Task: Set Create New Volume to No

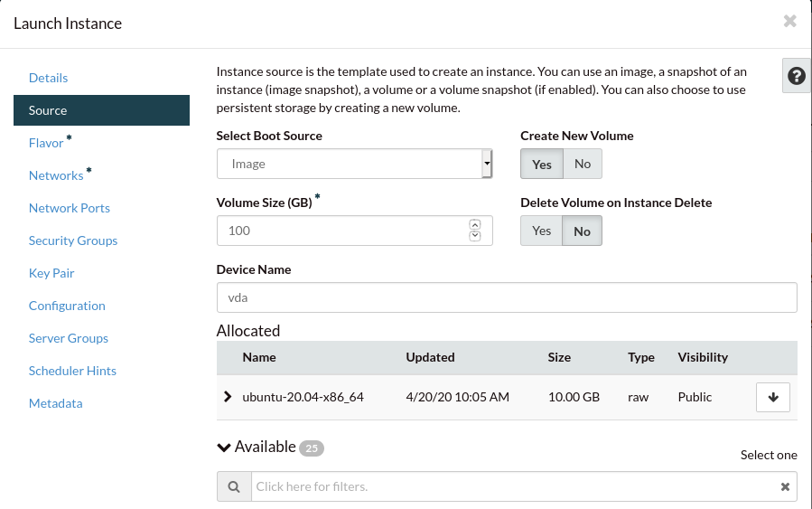Action: [x=583, y=165]
